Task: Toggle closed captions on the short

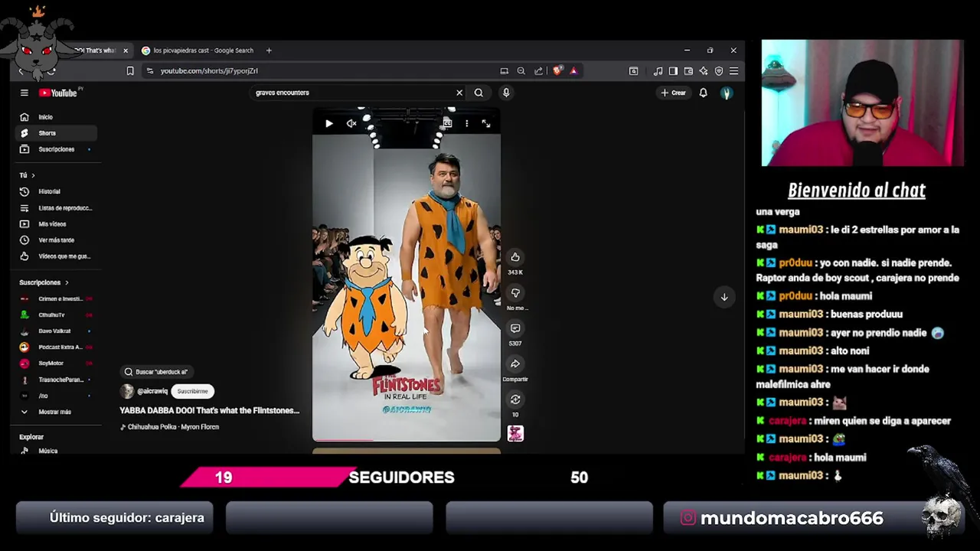Action: point(447,123)
